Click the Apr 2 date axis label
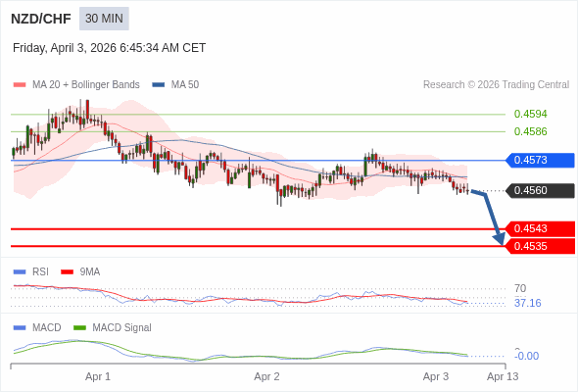Screen dimensions: 578x392 (266, 376)
